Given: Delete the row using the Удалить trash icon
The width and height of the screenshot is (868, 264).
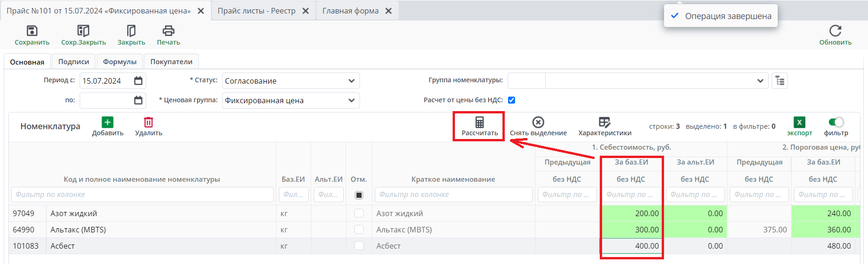Looking at the screenshot, I should click(x=149, y=122).
